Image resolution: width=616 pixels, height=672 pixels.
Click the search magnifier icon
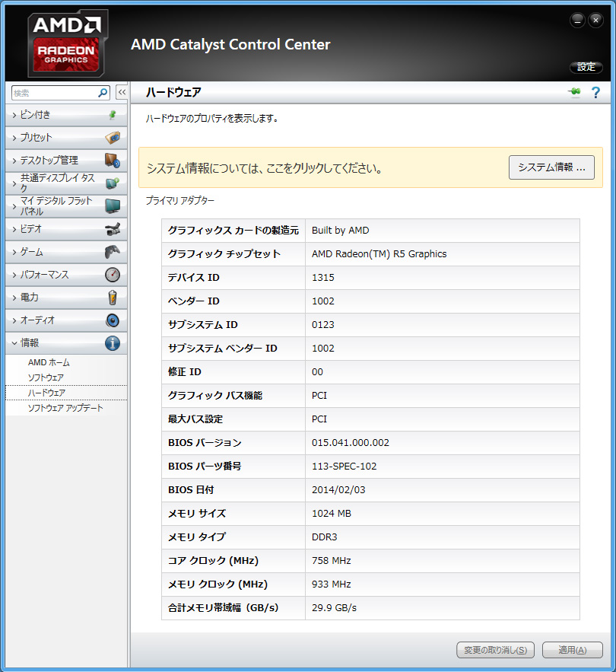click(103, 93)
